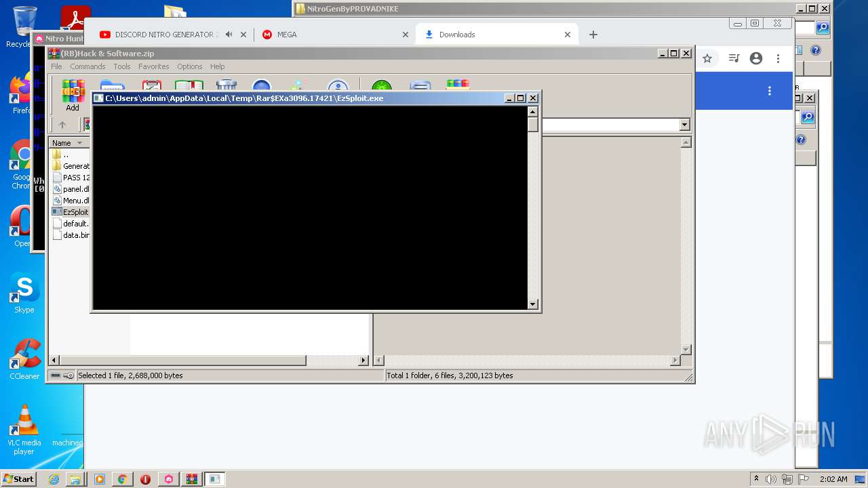Open the Tools menu in WinRAR
Viewport: 868px width, 488px height.
point(122,66)
